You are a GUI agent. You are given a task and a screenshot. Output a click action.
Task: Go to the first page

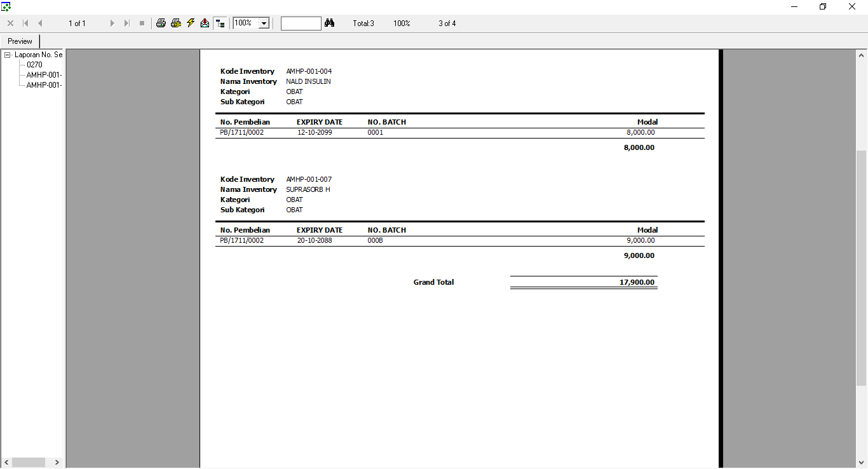pyautogui.click(x=26, y=24)
